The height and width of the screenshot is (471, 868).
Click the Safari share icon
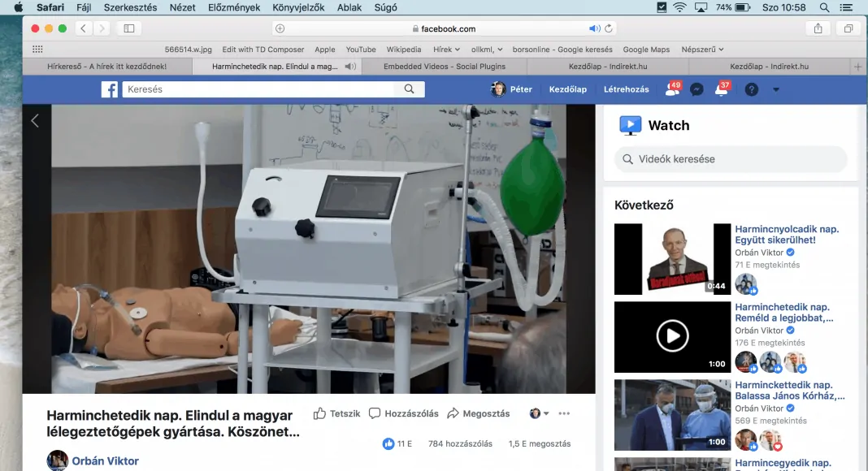click(818, 28)
